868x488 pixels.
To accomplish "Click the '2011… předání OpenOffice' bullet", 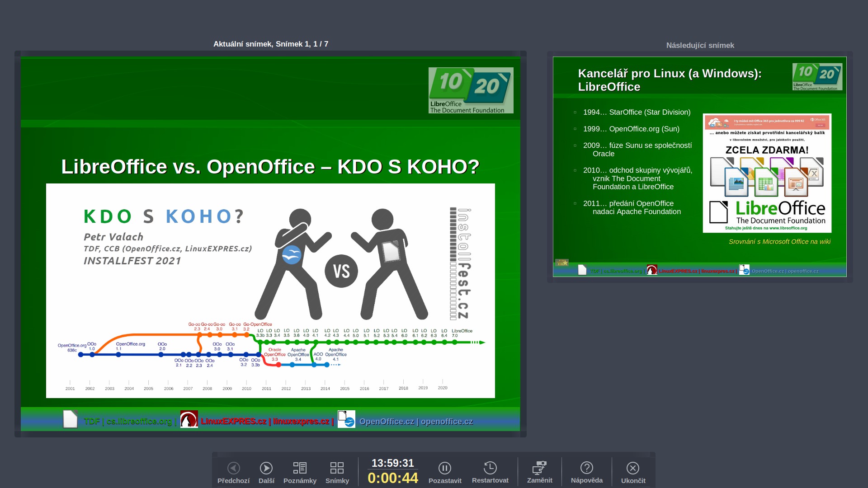I will click(x=632, y=207).
